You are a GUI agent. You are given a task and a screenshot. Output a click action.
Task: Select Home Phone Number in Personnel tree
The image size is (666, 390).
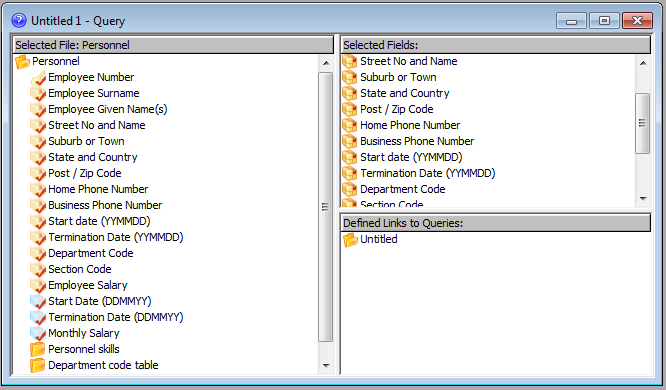98,189
